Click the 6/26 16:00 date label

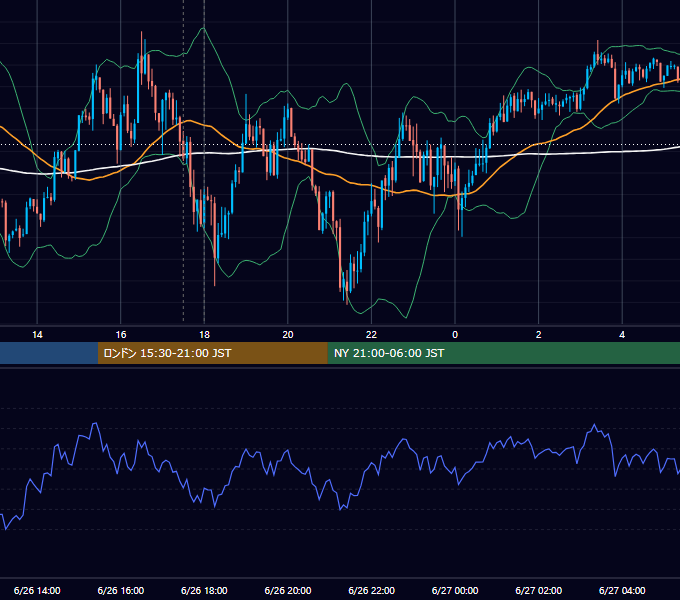click(x=121, y=590)
